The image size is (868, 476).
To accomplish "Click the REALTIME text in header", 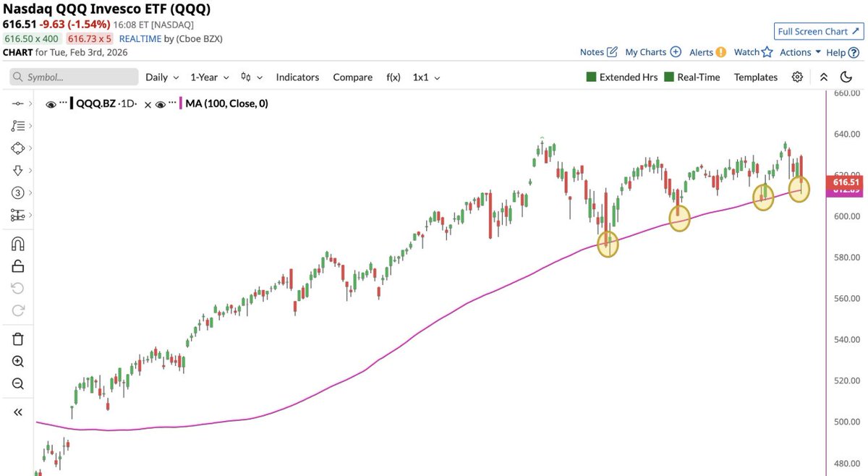I will click(x=140, y=39).
